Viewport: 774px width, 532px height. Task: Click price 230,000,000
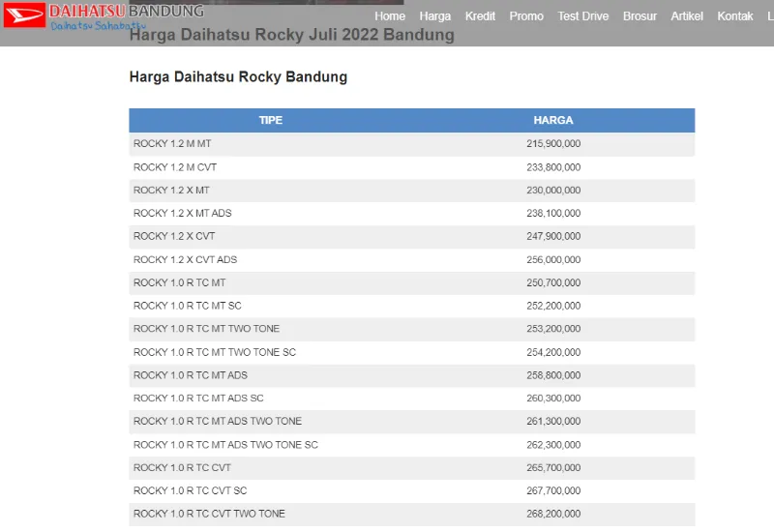pyautogui.click(x=553, y=191)
